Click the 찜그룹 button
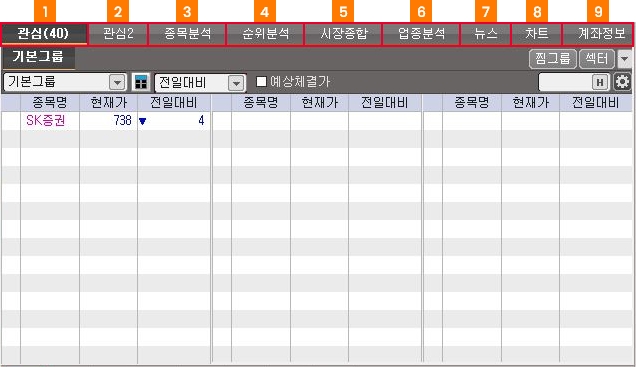636x367 pixels. click(552, 59)
